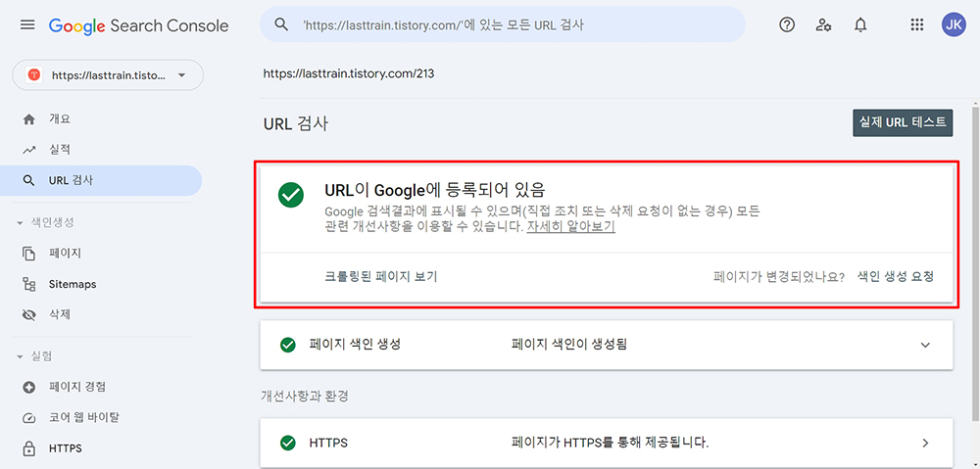Image resolution: width=980 pixels, height=469 pixels.
Task: Open JK account avatar
Action: tap(954, 25)
